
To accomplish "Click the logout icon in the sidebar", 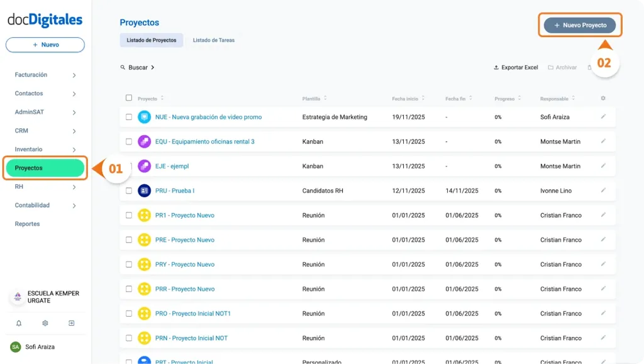I will 70,323.
